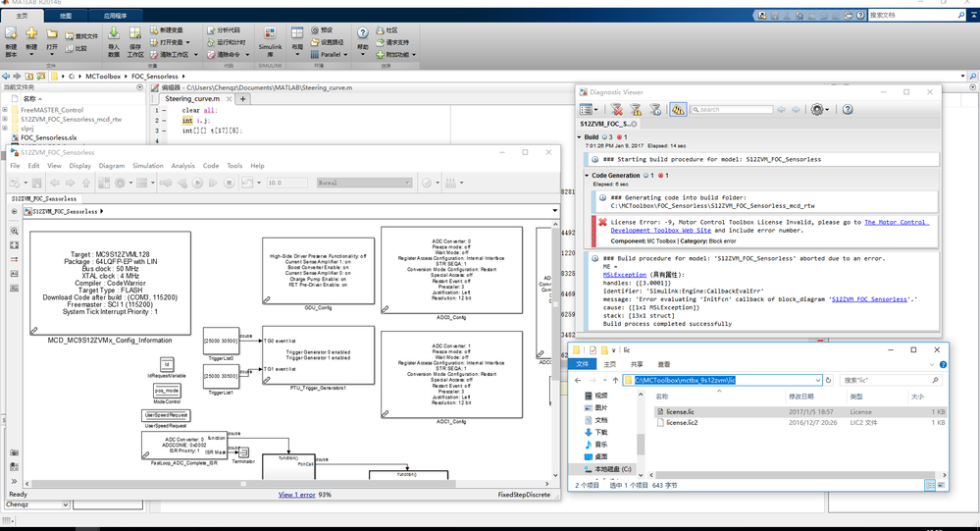Click the MATLAB browse for folder icon

41,77
